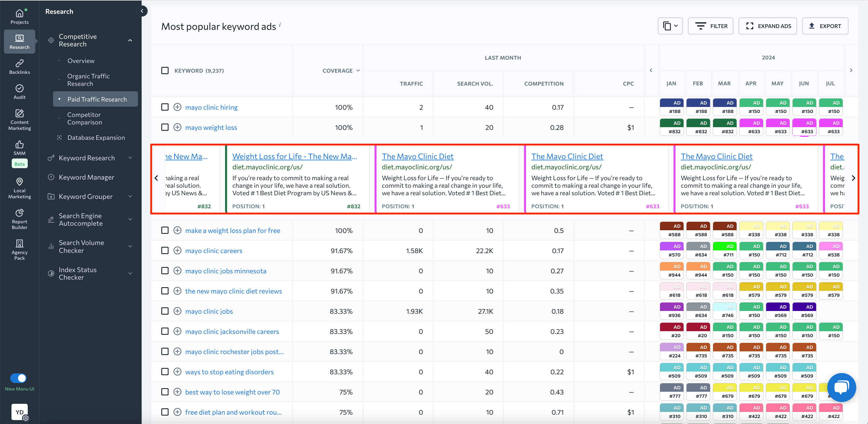Open 'Weight Loss for Life - The New Ma...' ad
The width and height of the screenshot is (868, 424).
(x=294, y=156)
